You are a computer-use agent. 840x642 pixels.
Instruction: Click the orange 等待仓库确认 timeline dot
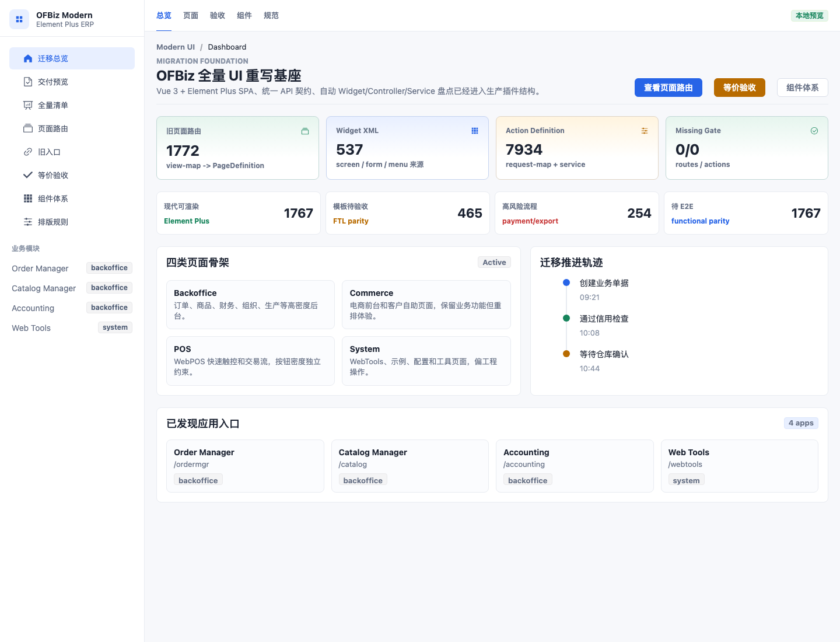point(566,354)
